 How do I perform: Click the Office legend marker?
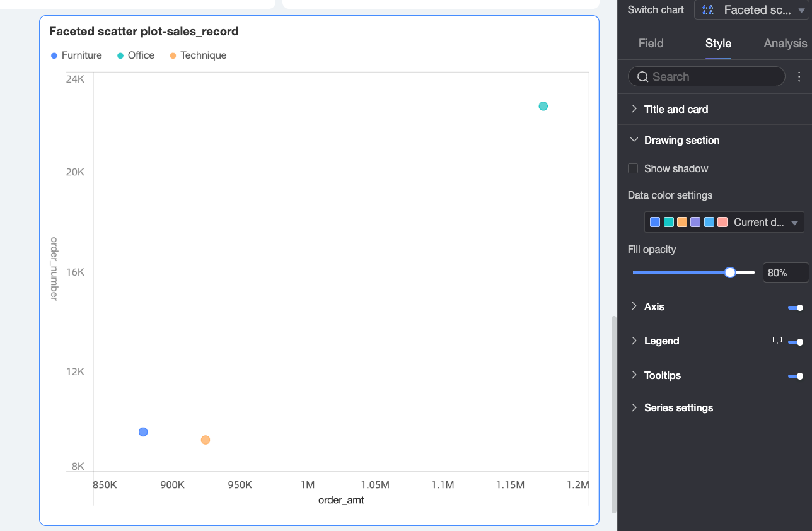(120, 55)
